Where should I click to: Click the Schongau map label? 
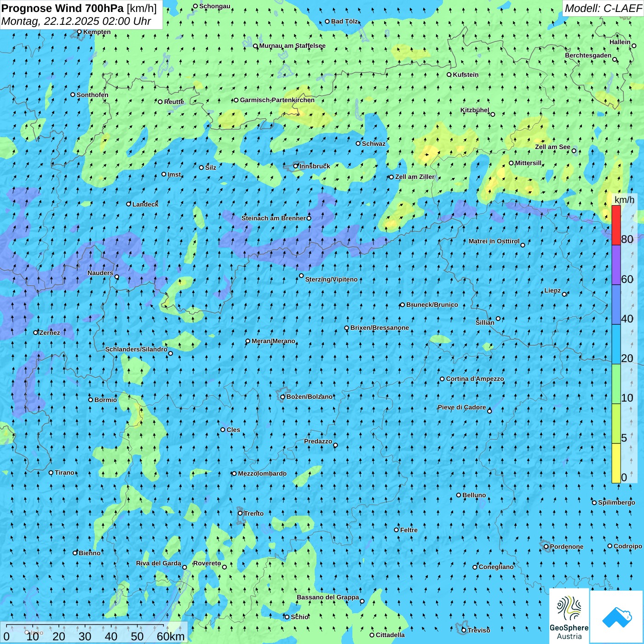[214, 6]
